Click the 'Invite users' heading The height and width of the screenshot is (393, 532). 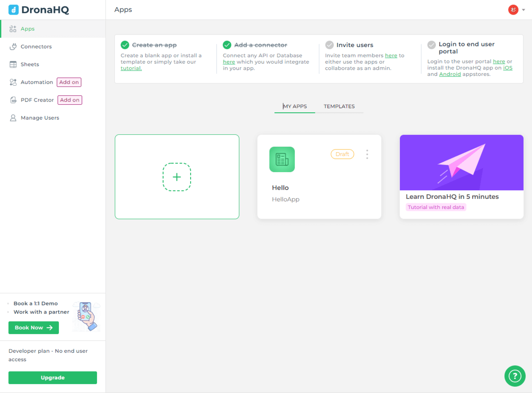point(355,45)
